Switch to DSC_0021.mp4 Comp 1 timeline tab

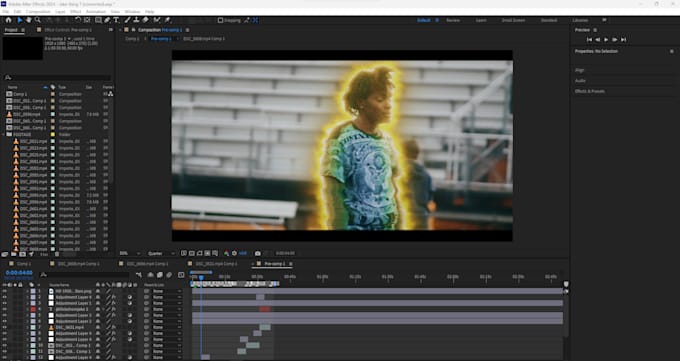tap(216, 264)
